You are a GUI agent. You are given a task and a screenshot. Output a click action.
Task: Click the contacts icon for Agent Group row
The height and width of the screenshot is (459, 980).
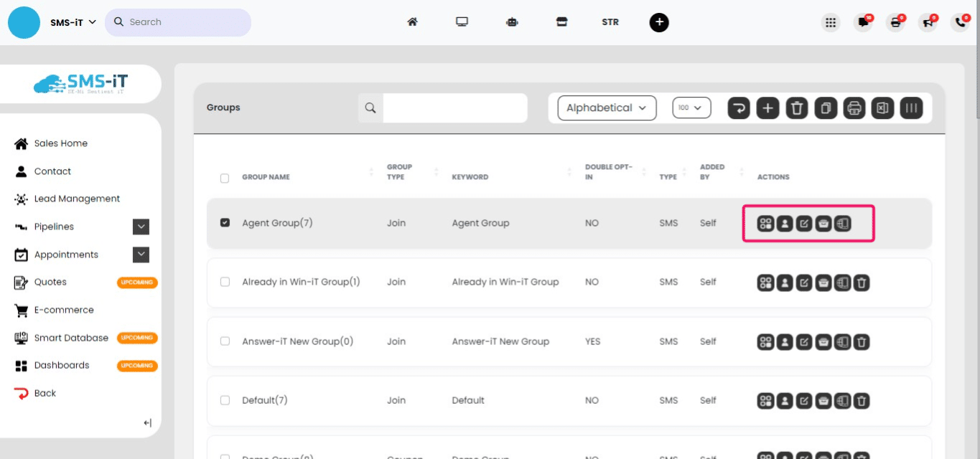point(784,223)
